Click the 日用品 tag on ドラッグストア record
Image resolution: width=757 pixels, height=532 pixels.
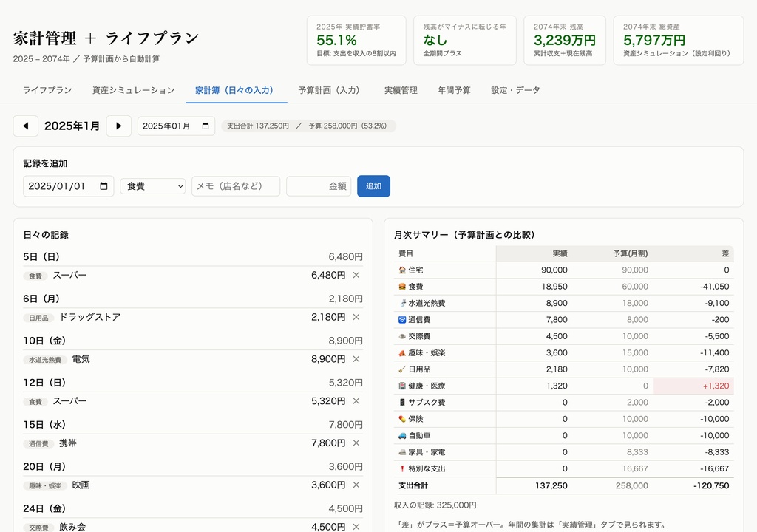click(x=38, y=318)
